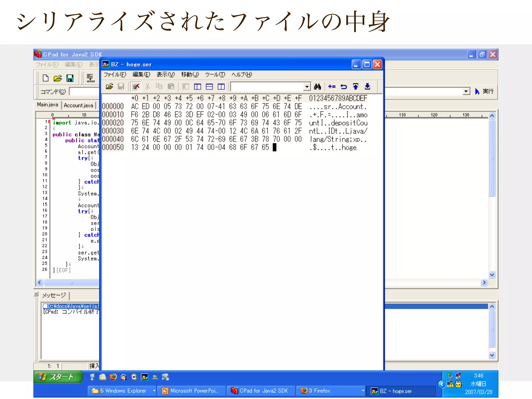Toggle the grayed single-pane view icon in BZ

pos(185,87)
